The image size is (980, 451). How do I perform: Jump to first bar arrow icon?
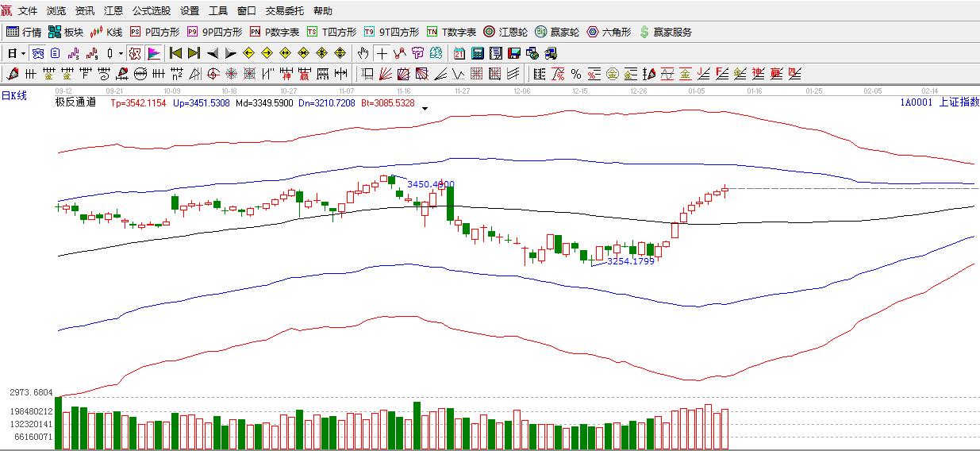(175, 53)
